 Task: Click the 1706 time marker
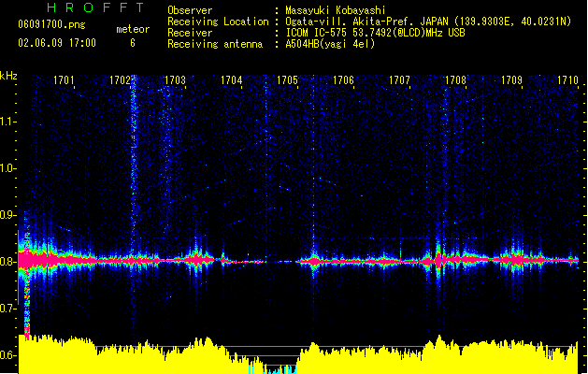tap(343, 80)
